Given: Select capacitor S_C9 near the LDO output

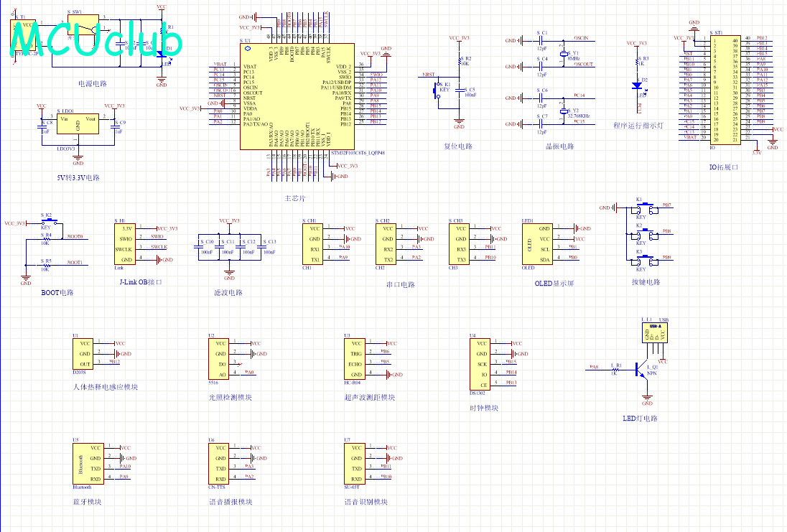Looking at the screenshot, I should pos(116,126).
